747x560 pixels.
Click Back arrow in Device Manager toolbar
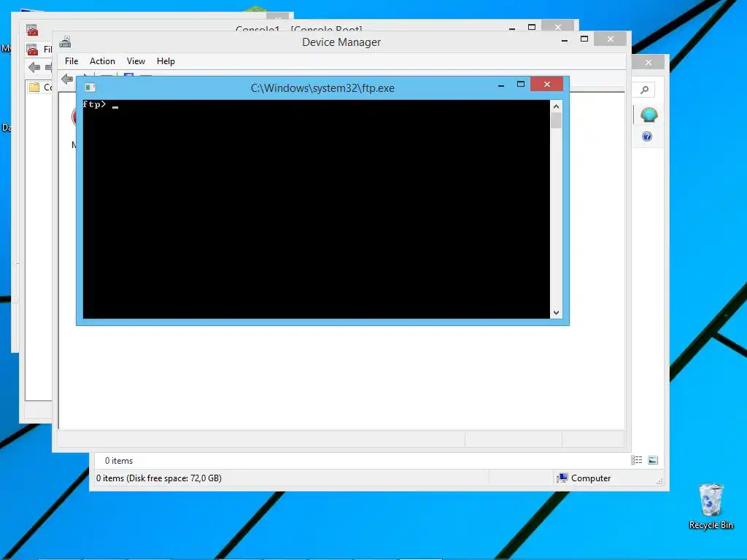click(67, 79)
